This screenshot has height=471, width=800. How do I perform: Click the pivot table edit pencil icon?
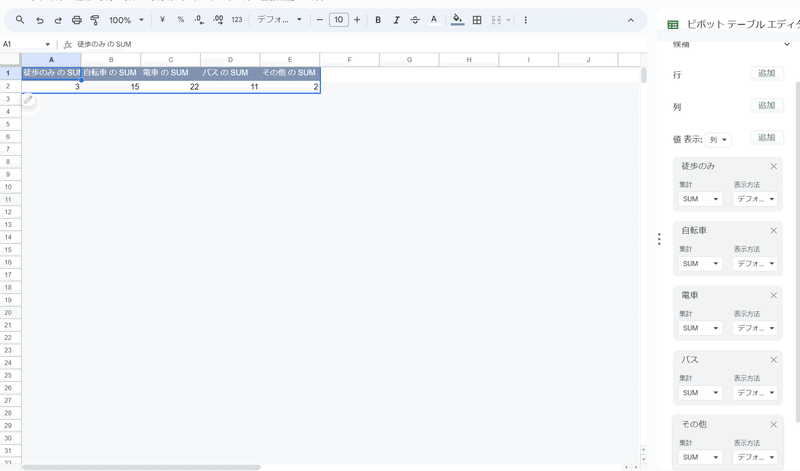(29, 100)
